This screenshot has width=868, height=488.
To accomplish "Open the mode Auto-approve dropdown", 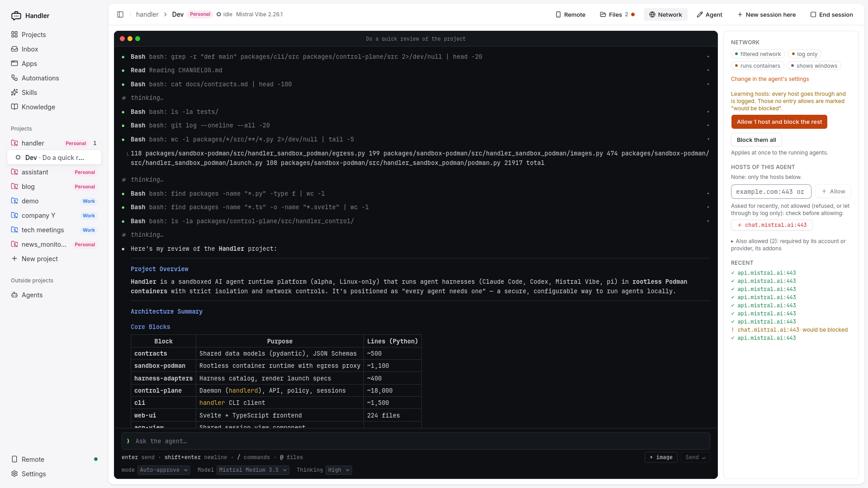I will coord(164,470).
